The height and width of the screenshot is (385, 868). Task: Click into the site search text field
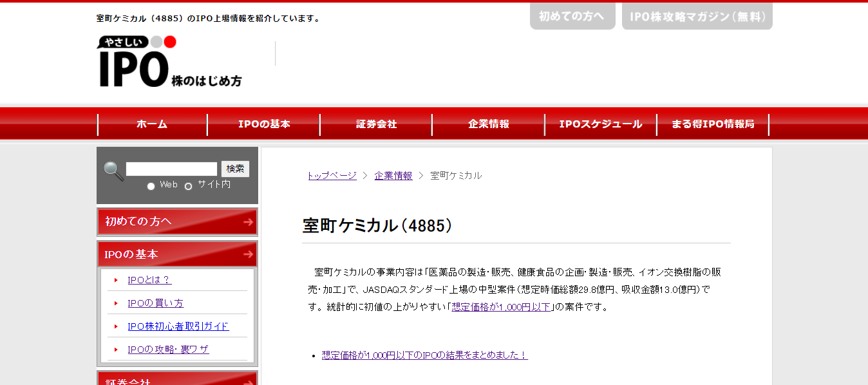pyautogui.click(x=172, y=169)
